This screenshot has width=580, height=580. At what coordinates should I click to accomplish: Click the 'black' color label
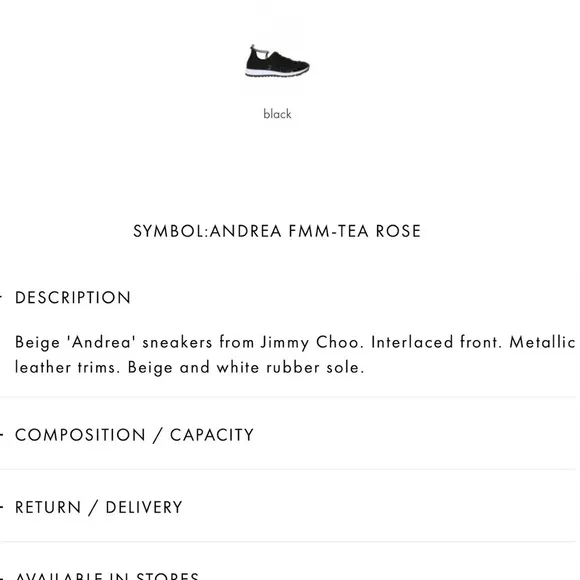(x=277, y=114)
